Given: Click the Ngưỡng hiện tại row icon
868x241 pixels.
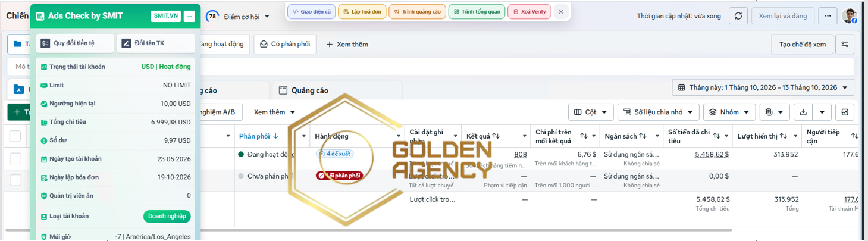Looking at the screenshot, I should [44, 104].
